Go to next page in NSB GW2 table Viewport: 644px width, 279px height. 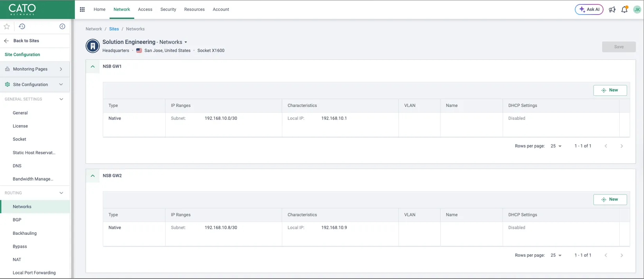(622, 255)
